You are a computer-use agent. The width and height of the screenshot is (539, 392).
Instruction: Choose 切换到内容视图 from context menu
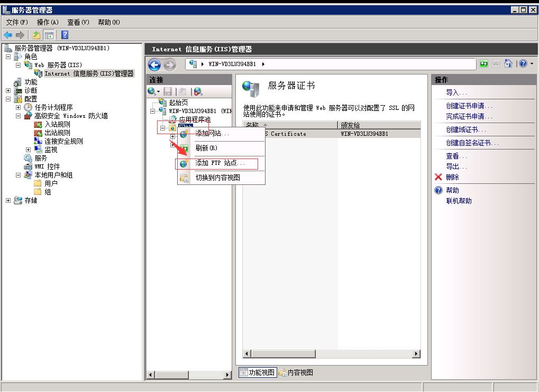pos(221,178)
